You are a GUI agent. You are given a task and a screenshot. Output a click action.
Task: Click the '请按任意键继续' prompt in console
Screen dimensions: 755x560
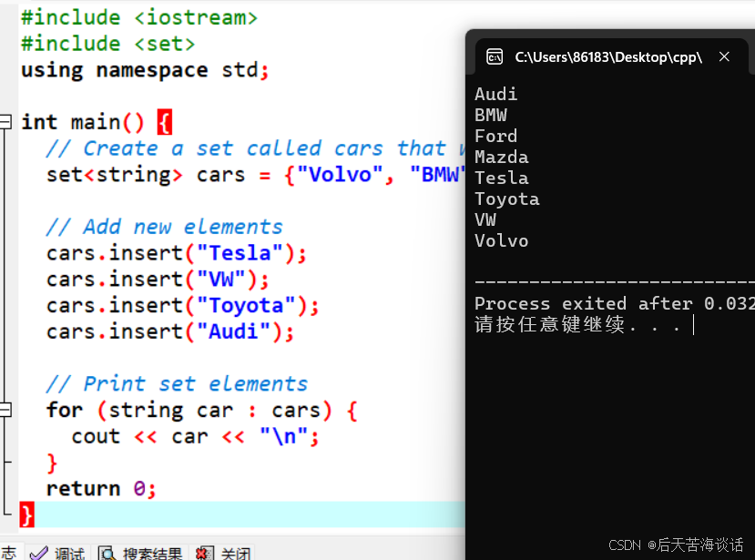pos(577,324)
